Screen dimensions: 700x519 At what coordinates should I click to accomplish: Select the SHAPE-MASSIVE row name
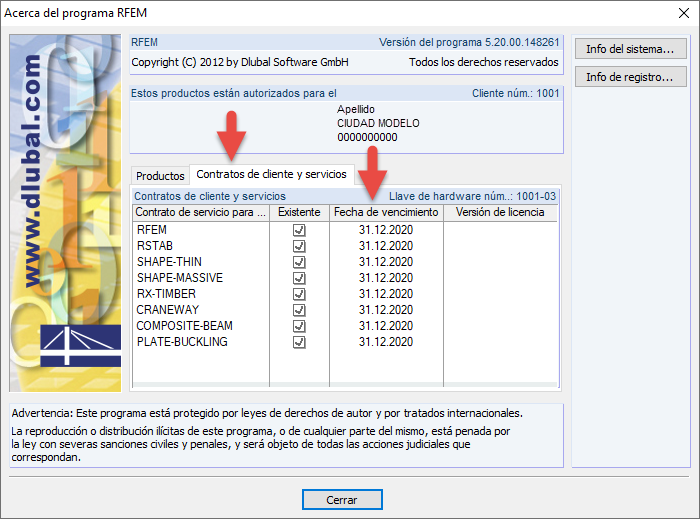180,278
